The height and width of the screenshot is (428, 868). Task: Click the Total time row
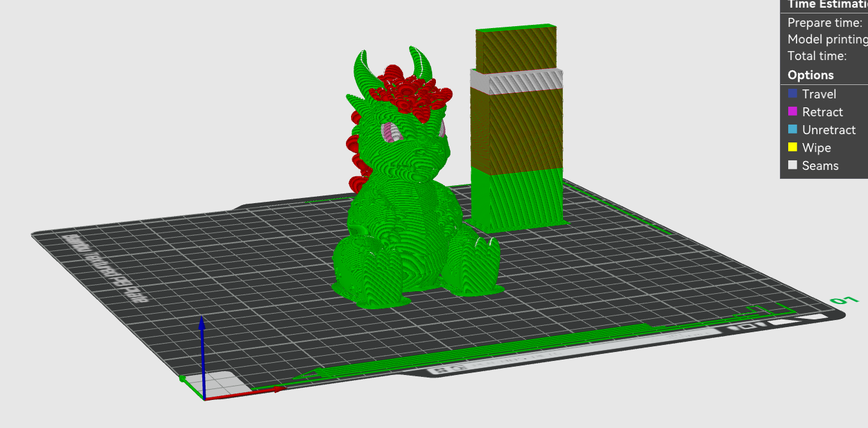point(817,56)
